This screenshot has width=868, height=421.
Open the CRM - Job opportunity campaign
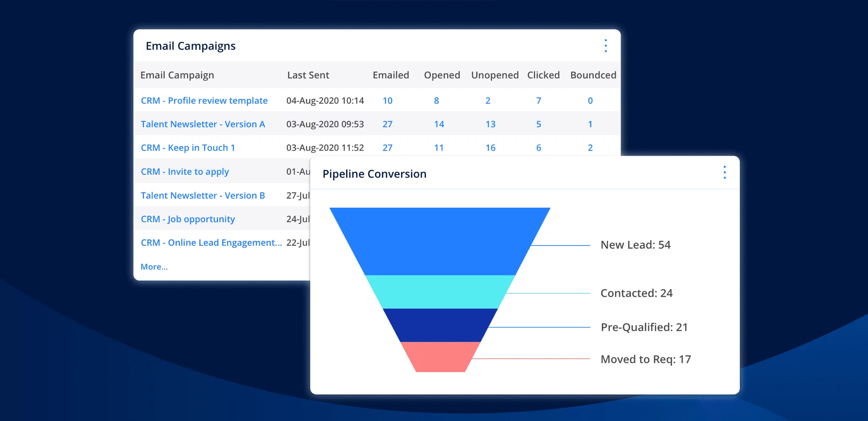[x=188, y=219]
